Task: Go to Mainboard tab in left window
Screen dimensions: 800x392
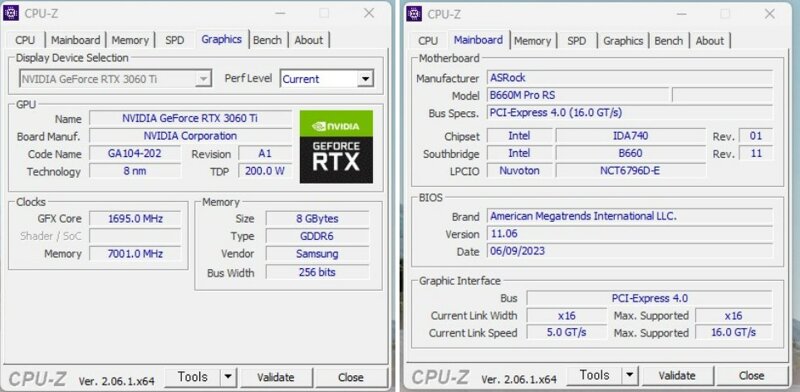Action: [76, 40]
